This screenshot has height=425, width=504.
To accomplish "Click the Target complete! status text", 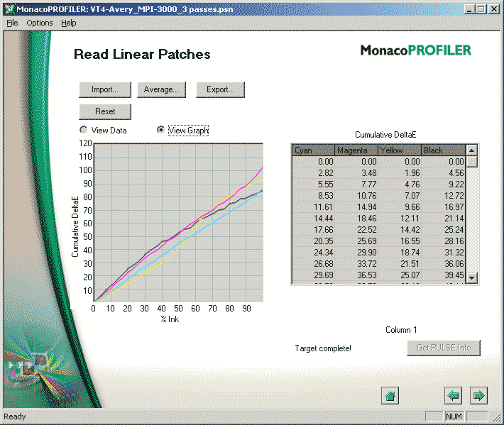I will tap(323, 348).
